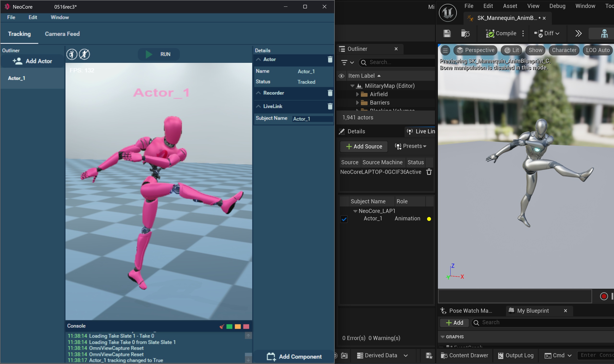Viewport: 614px width, 364px height.
Task: Open the Asset menu in Unreal
Action: tap(510, 6)
